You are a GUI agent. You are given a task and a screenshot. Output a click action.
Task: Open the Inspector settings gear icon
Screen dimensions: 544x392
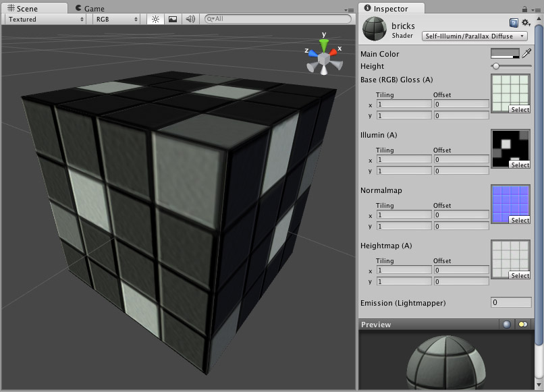(525, 22)
